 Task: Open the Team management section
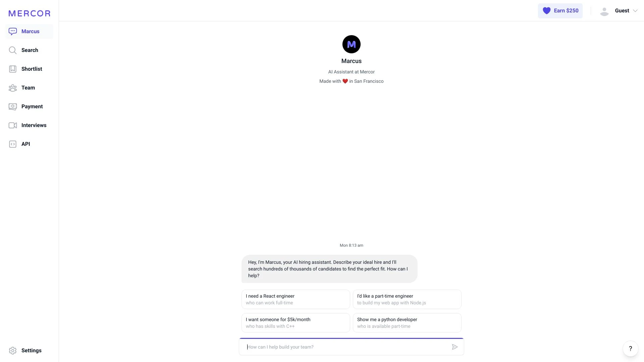(x=28, y=87)
